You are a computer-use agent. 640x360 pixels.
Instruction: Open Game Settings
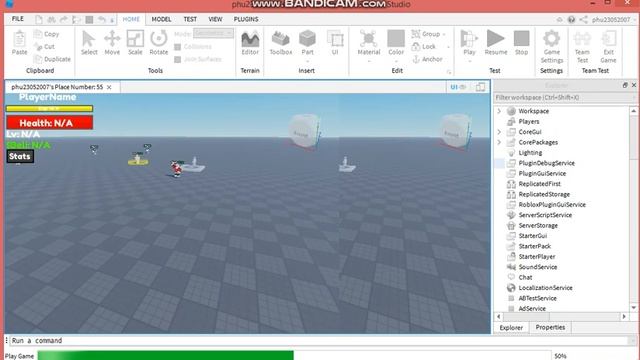click(551, 47)
